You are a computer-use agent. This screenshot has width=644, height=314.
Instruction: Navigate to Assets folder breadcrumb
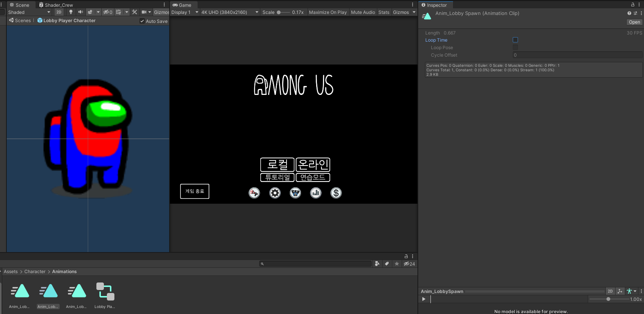point(11,272)
